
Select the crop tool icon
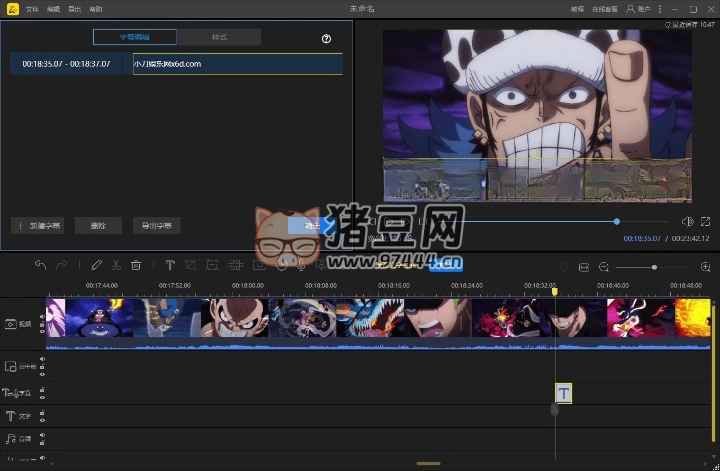pos(191,265)
